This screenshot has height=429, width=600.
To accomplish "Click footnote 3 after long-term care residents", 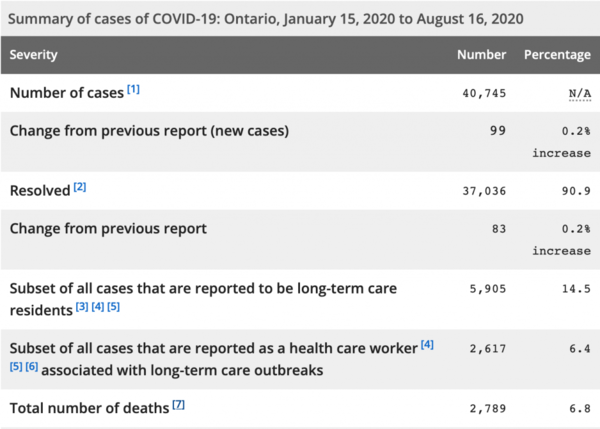I will pos(83,306).
